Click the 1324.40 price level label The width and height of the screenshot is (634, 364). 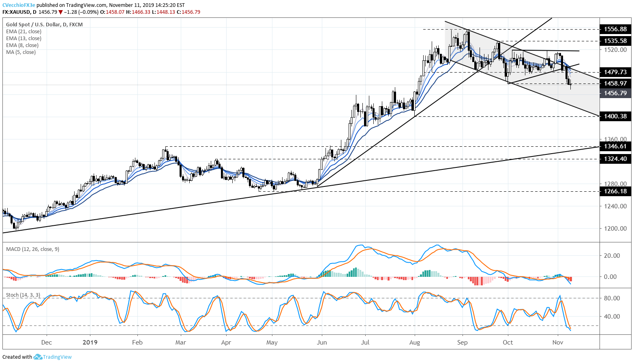point(615,159)
